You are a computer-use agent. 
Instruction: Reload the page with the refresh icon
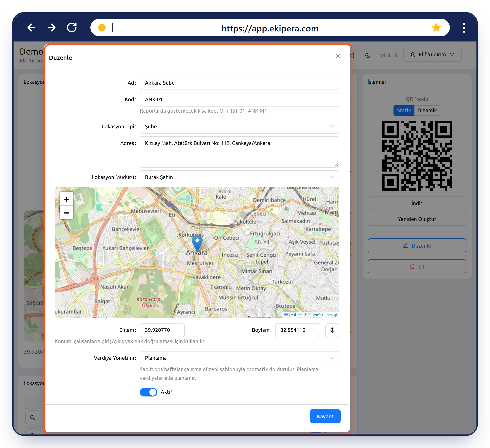pyautogui.click(x=72, y=28)
